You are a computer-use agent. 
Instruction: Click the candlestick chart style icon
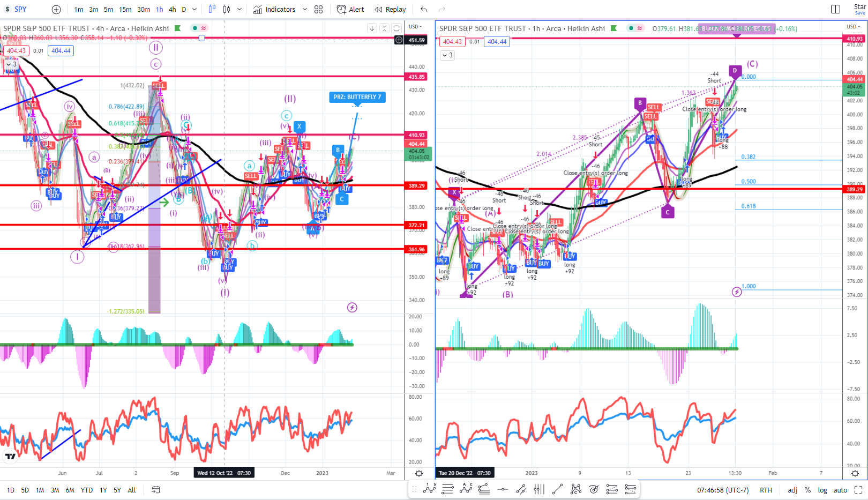coord(227,9)
